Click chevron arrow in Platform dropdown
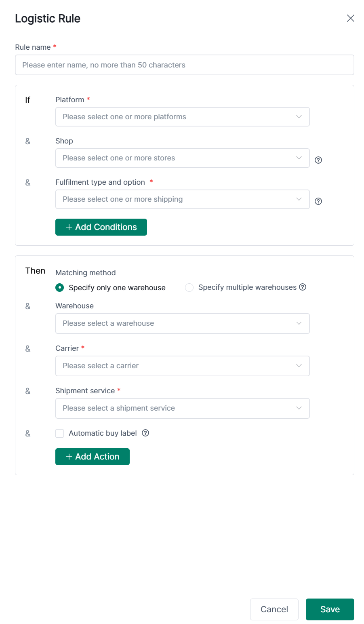This screenshot has width=364, height=624. tap(299, 117)
